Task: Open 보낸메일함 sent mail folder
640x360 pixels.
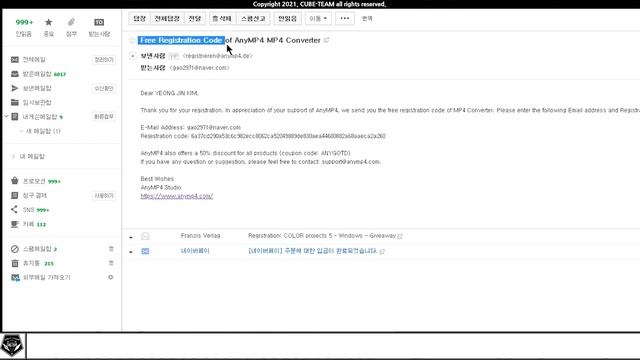Action: click(x=37, y=88)
